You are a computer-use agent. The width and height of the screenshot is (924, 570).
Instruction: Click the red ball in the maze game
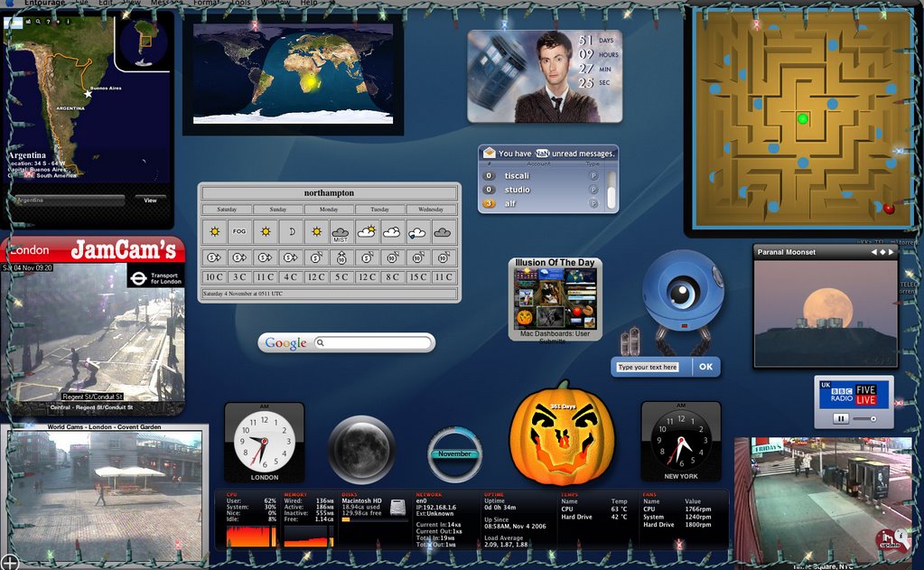tap(889, 208)
